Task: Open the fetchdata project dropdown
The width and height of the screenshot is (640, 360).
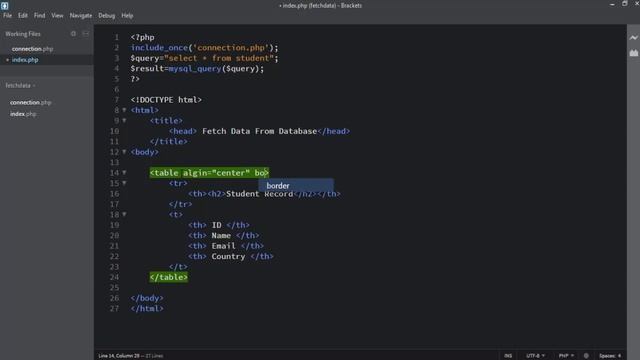Action: click(x=20, y=86)
